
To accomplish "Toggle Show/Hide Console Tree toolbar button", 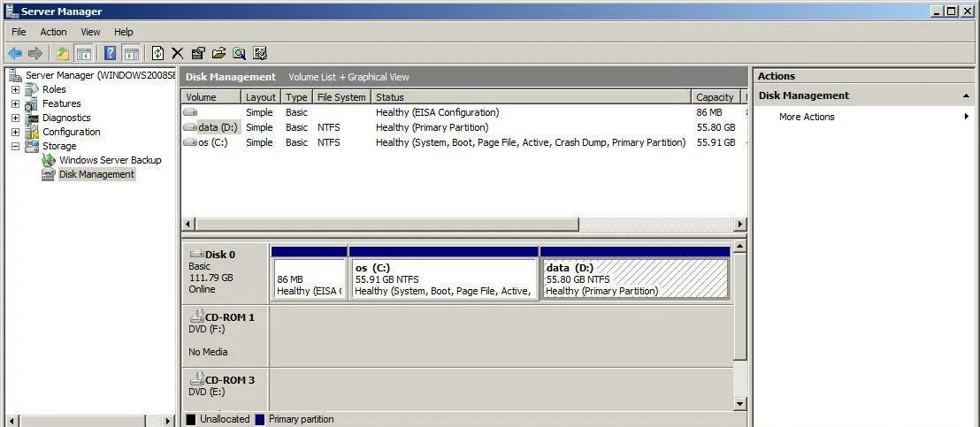I will (83, 54).
